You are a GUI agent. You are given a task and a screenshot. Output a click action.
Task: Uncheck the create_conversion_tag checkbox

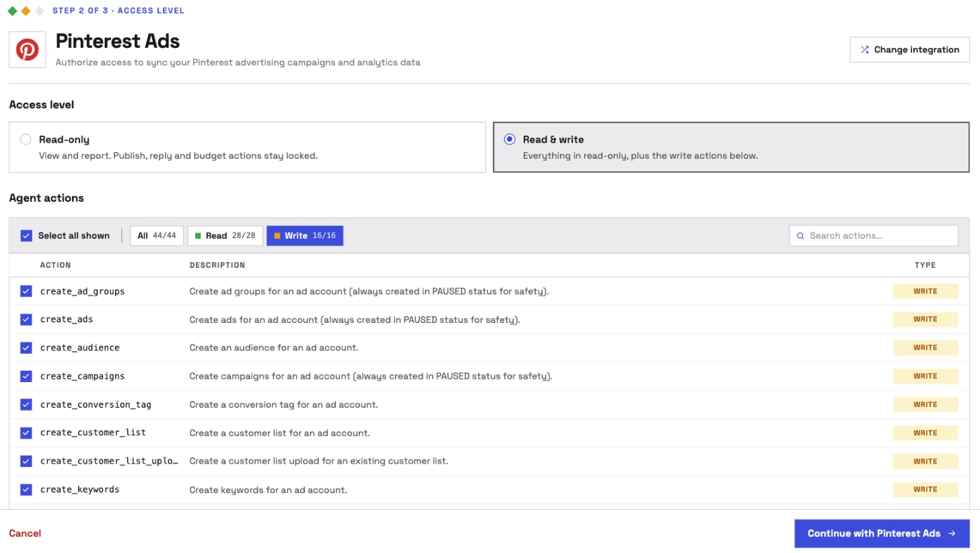[x=26, y=405]
